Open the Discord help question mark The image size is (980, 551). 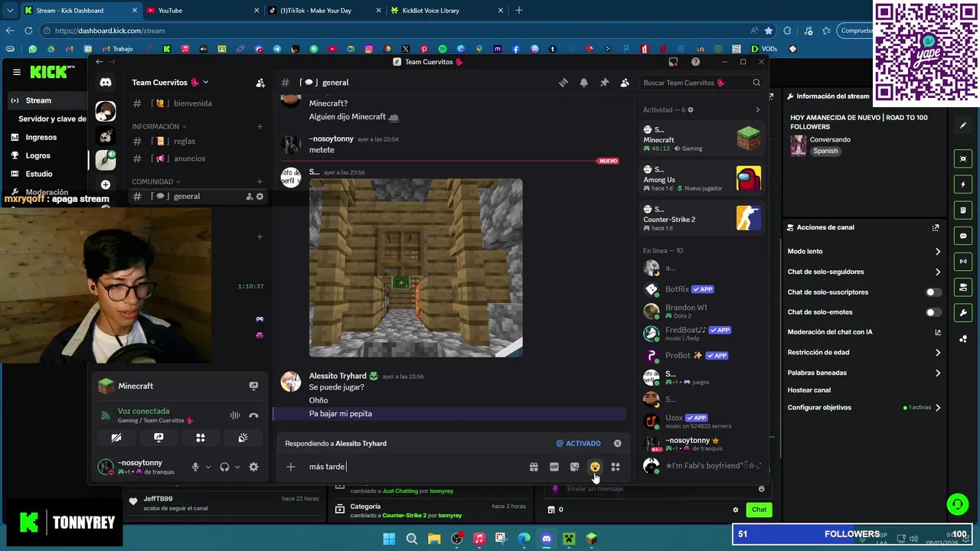(x=695, y=62)
